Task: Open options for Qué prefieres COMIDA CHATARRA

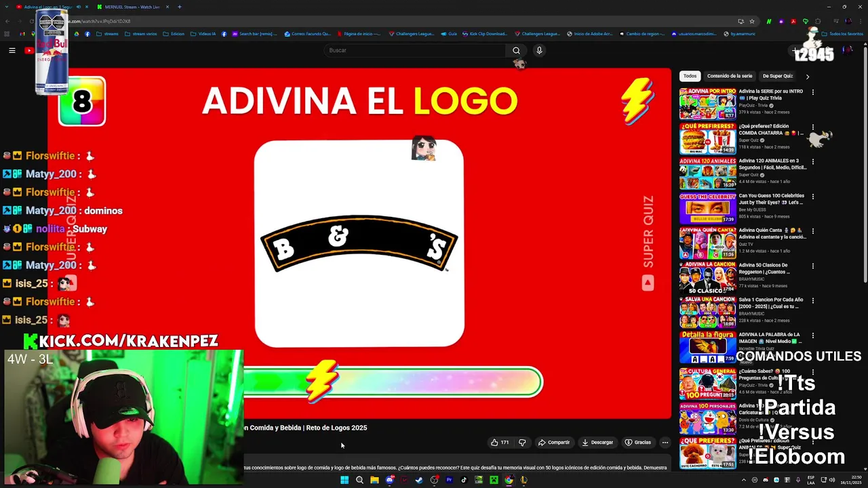Action: (813, 127)
